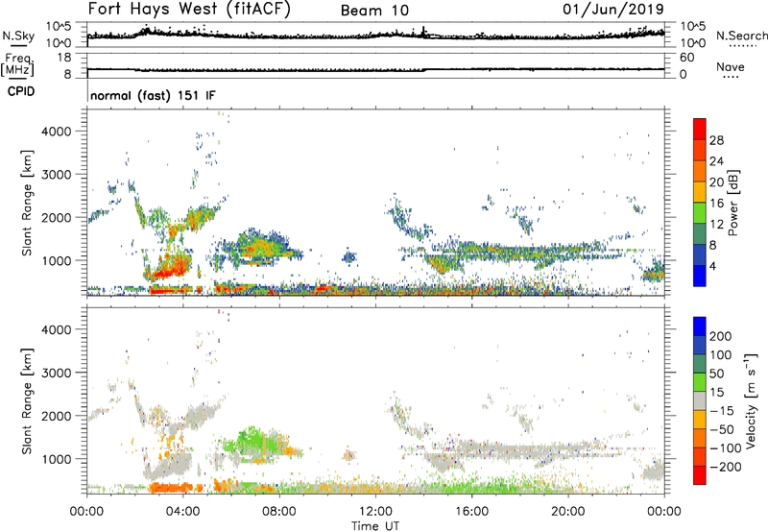The width and height of the screenshot is (768, 532).
Task: Click the gray segment of Velocity colorbar
Action: click(x=700, y=401)
